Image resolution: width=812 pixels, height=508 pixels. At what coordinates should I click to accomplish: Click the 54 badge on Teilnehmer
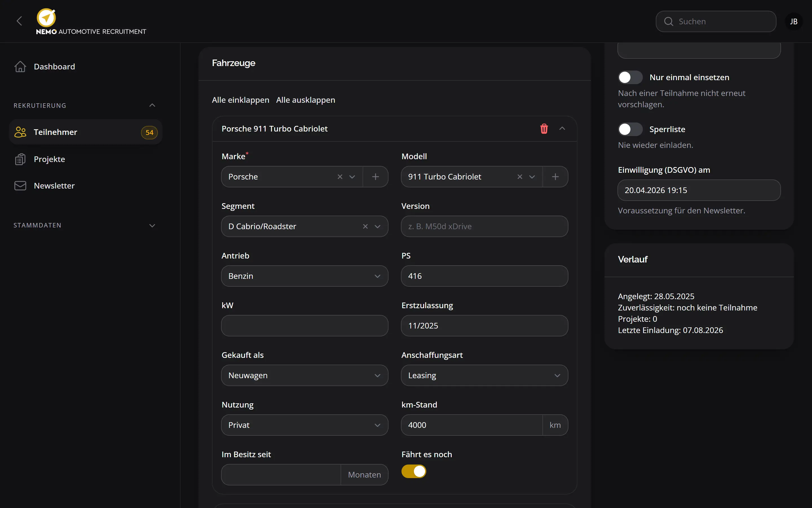coord(149,132)
